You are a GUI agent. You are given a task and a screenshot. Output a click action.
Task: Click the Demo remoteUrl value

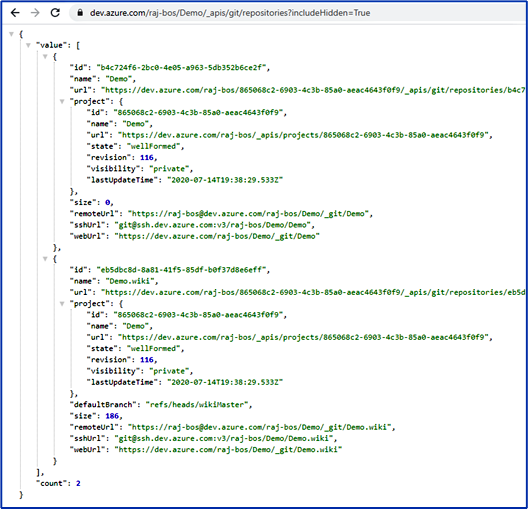[x=248, y=213]
